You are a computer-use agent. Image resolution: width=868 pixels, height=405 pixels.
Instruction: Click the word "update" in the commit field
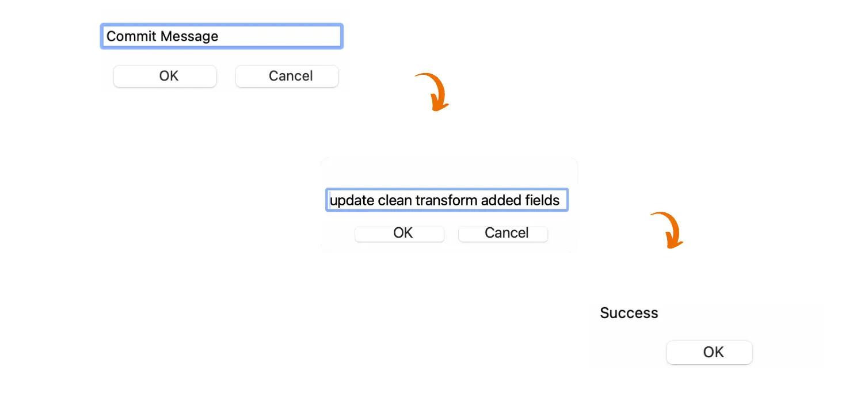pos(352,200)
